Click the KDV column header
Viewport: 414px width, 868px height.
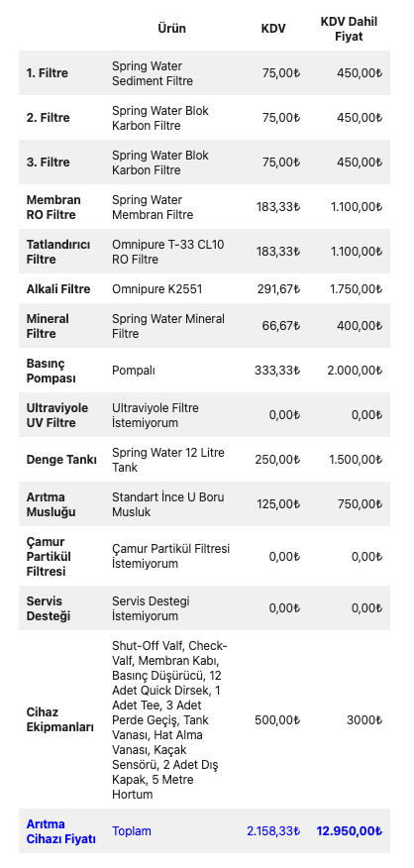click(x=273, y=29)
